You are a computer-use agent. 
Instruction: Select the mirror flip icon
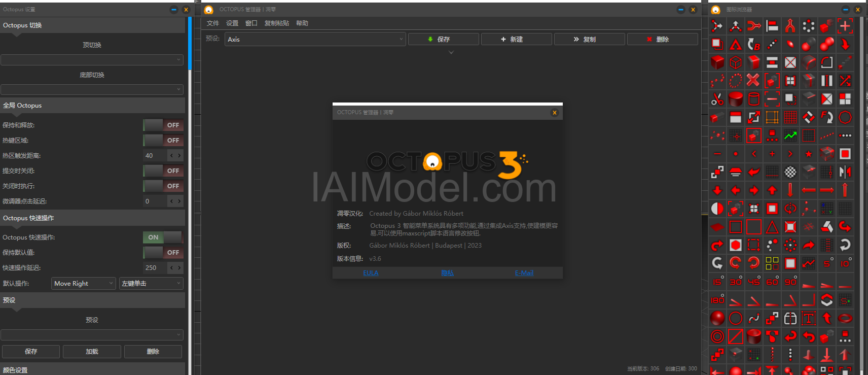845,172
